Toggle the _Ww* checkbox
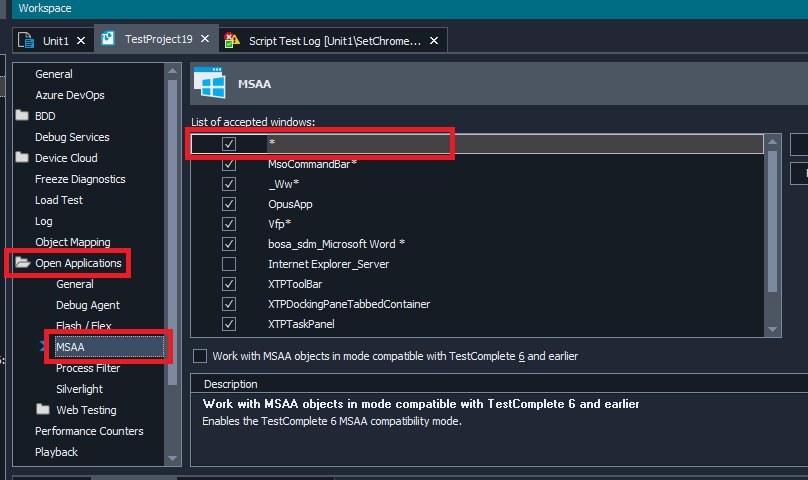 coord(229,184)
